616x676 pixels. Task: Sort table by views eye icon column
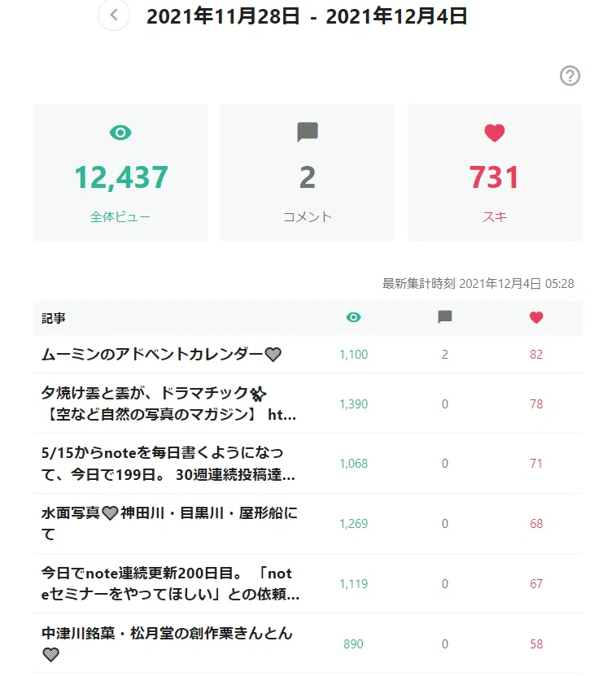pos(353,317)
